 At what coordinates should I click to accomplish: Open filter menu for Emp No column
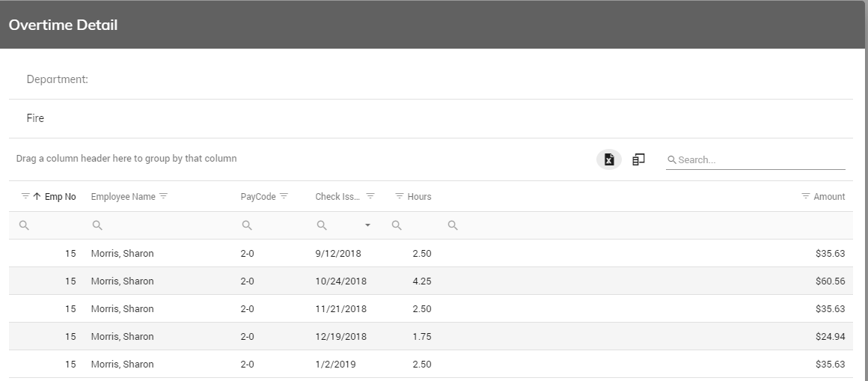[x=25, y=196]
